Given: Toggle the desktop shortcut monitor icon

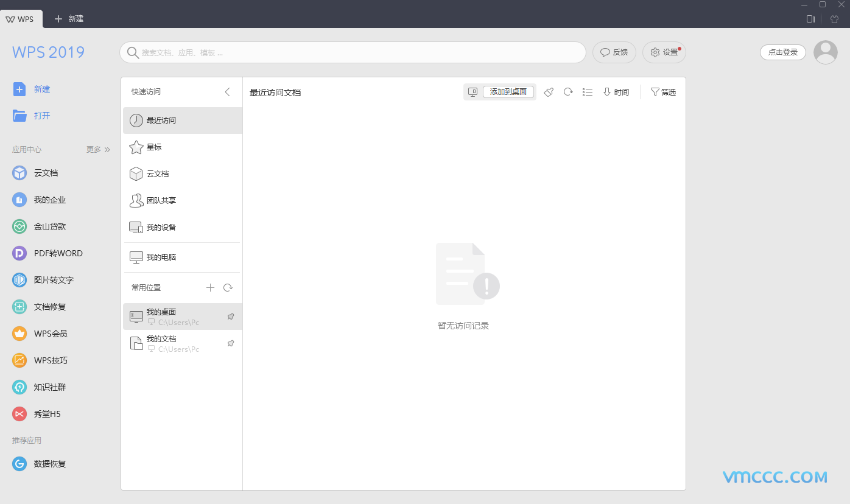Looking at the screenshot, I should coord(472,92).
